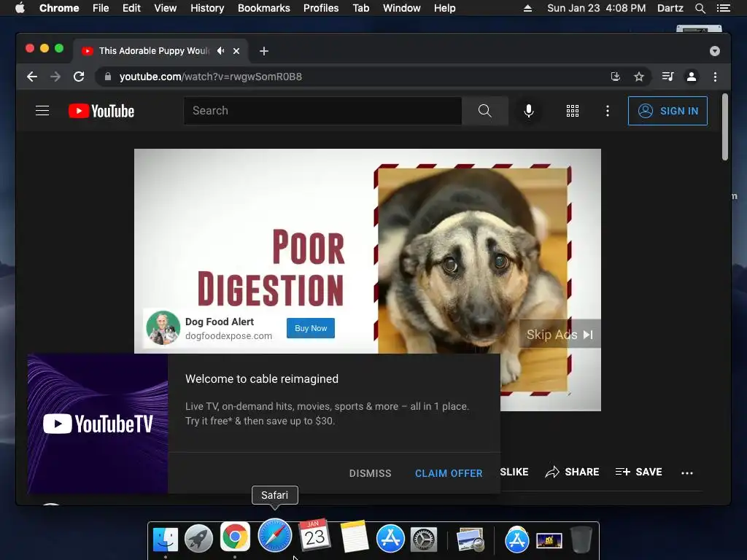Click the page vertical scrollbar thumb
Image resolution: width=747 pixels, height=560 pixels.
pos(724,127)
